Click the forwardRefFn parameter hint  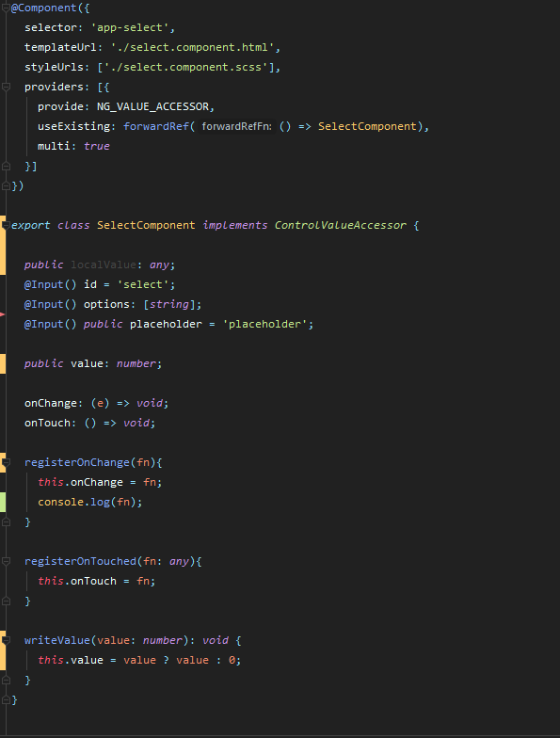click(x=236, y=126)
